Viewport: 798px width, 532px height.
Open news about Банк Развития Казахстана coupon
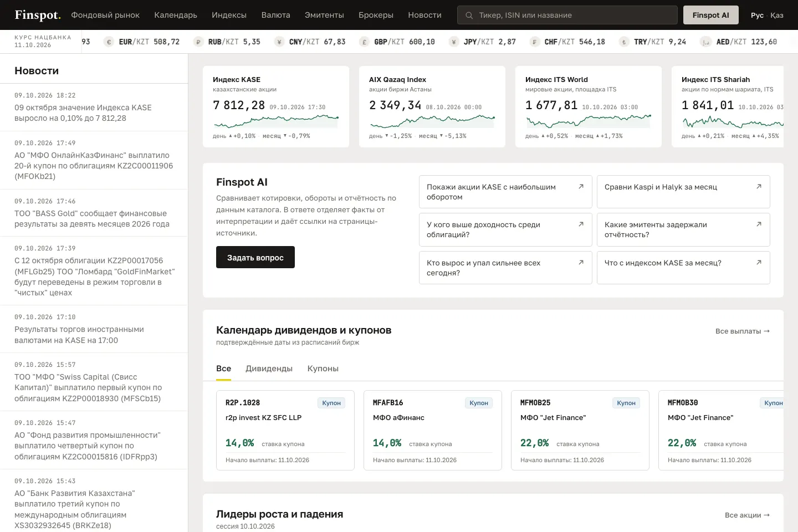click(x=94, y=501)
